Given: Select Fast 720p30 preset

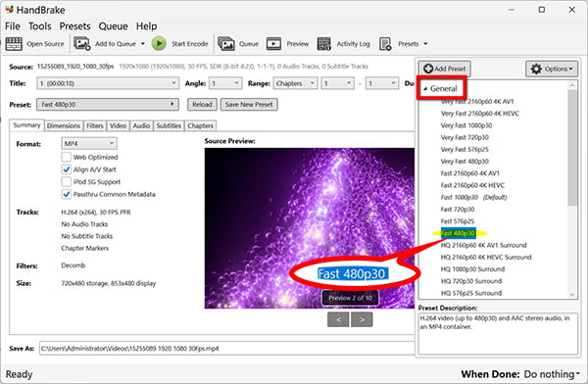Looking at the screenshot, I should point(457,210).
